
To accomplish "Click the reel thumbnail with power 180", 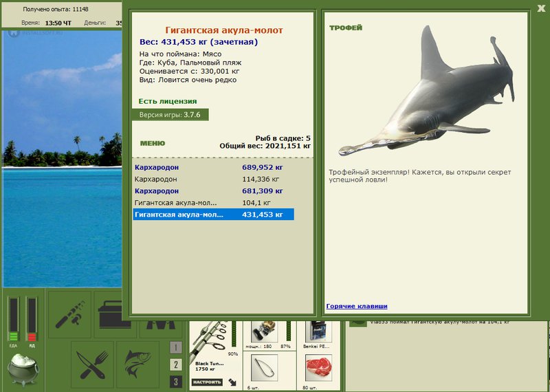I will point(265,331).
